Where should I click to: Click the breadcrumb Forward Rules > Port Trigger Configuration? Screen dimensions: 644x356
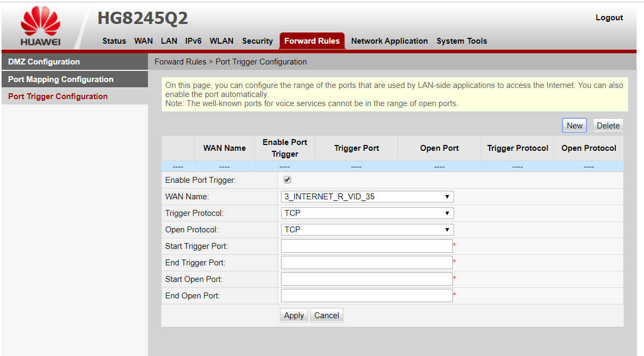click(x=230, y=62)
